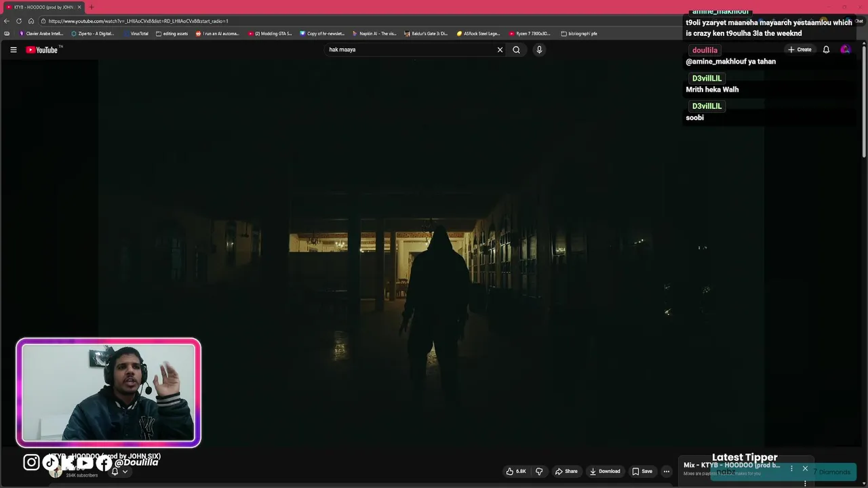Open the leftmost bookmarks bar icon
Viewport: 868px width, 488px height.
(x=7, y=33)
